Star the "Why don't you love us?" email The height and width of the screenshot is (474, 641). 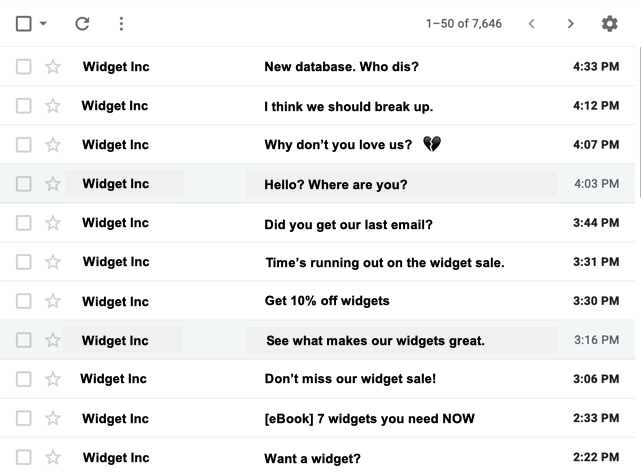point(53,145)
